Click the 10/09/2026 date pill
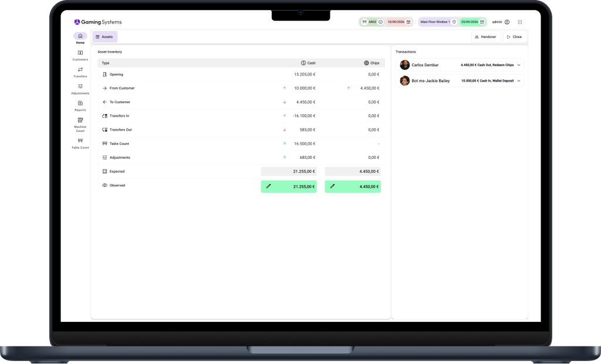 [399, 22]
